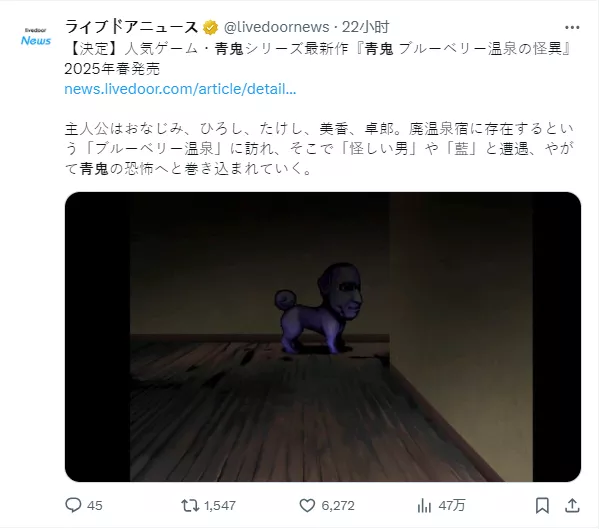Open the reply comment icon
Viewport: 599px width, 529px height.
[x=73, y=505]
